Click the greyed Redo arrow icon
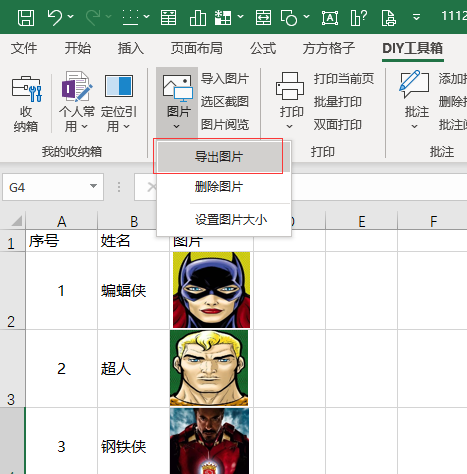This screenshot has height=474, width=467. tap(93, 17)
